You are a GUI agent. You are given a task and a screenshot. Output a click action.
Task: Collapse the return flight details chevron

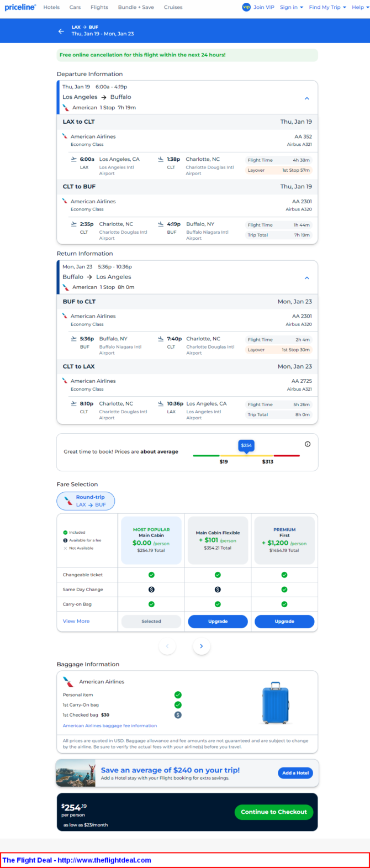(307, 278)
